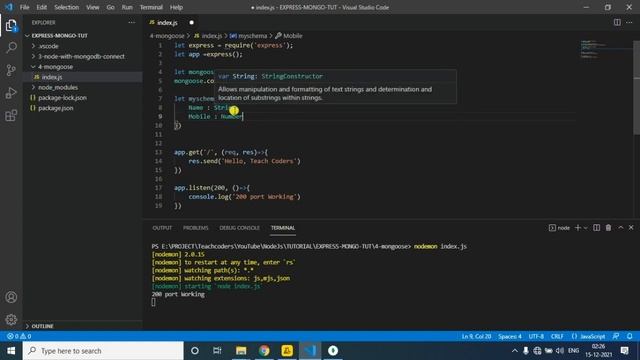Open the Accounts menu icon

point(11,297)
